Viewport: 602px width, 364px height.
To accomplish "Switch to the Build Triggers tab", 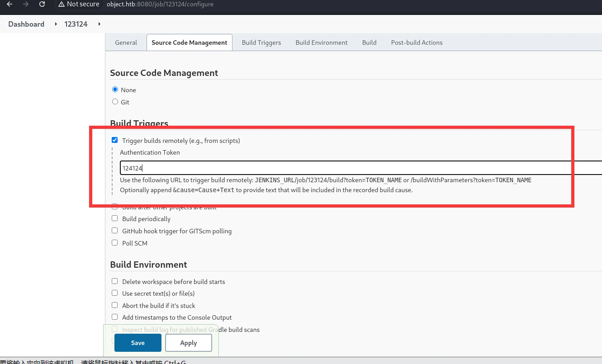I will 261,43.
